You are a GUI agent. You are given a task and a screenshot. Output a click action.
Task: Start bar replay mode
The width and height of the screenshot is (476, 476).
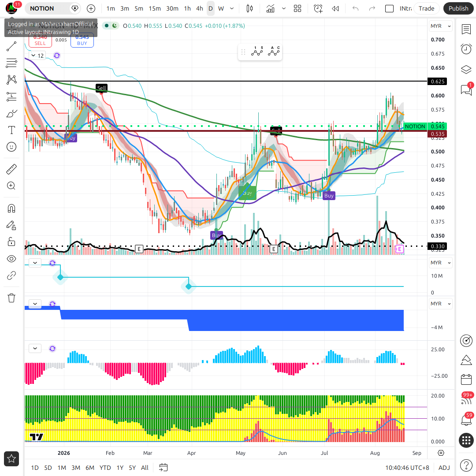pyautogui.click(x=335, y=8)
